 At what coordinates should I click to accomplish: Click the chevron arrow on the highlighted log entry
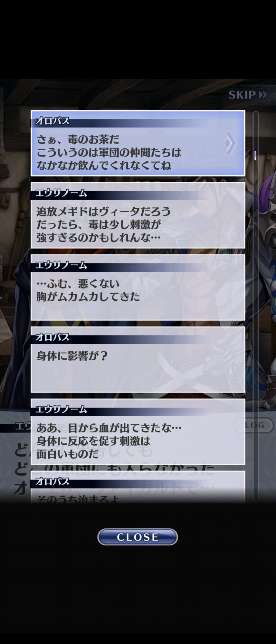click(x=230, y=143)
